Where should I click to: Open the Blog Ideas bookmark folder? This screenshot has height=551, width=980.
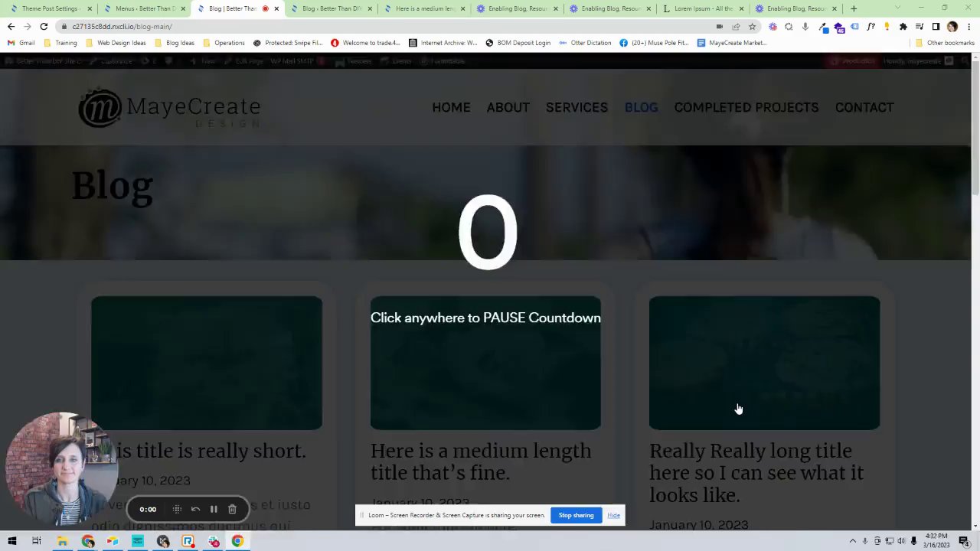[x=174, y=43]
